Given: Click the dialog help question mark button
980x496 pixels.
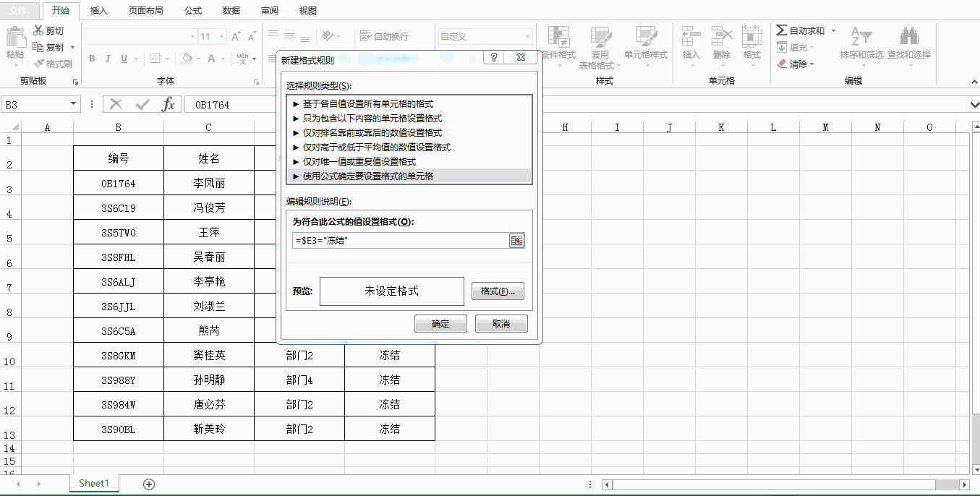Looking at the screenshot, I should [x=493, y=58].
